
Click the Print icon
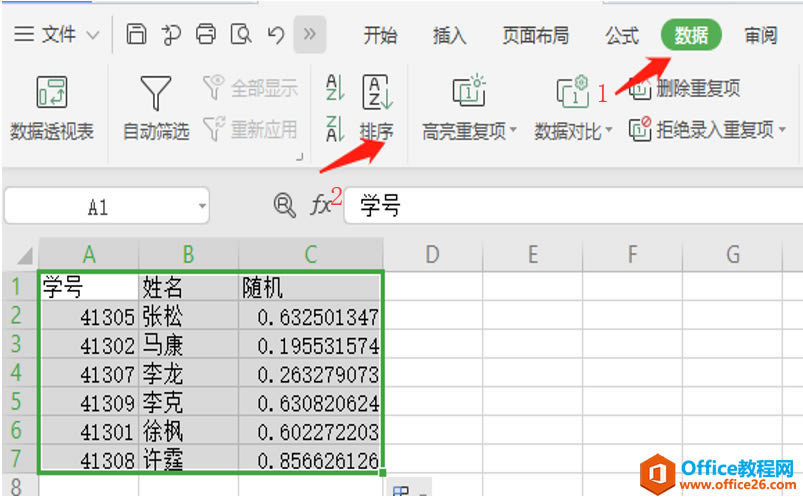click(x=206, y=35)
